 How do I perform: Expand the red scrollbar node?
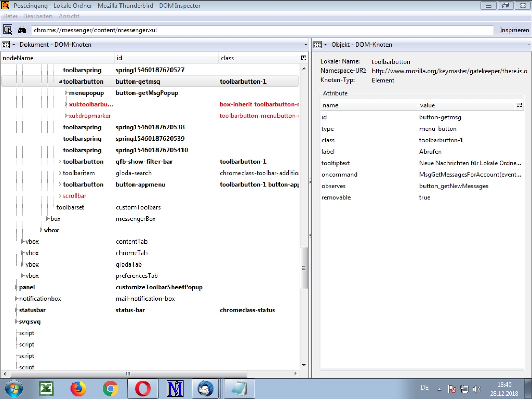60,196
